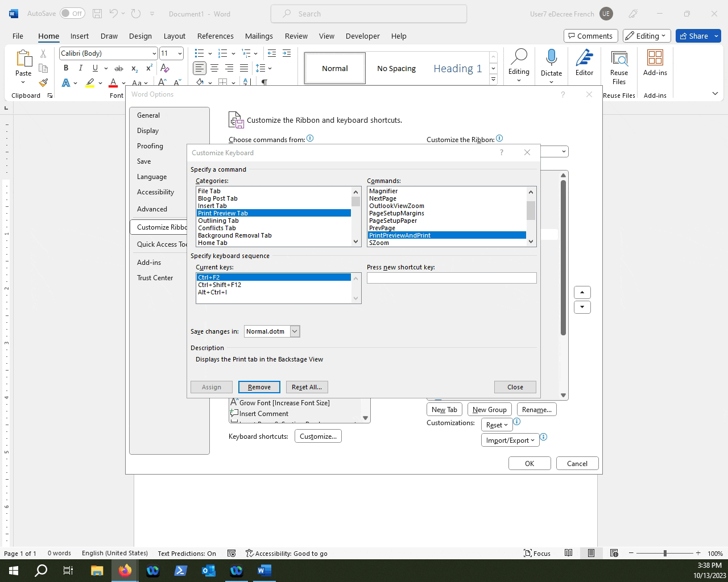Toggle the AutoSave switch
Image resolution: width=728 pixels, height=582 pixels.
click(72, 14)
